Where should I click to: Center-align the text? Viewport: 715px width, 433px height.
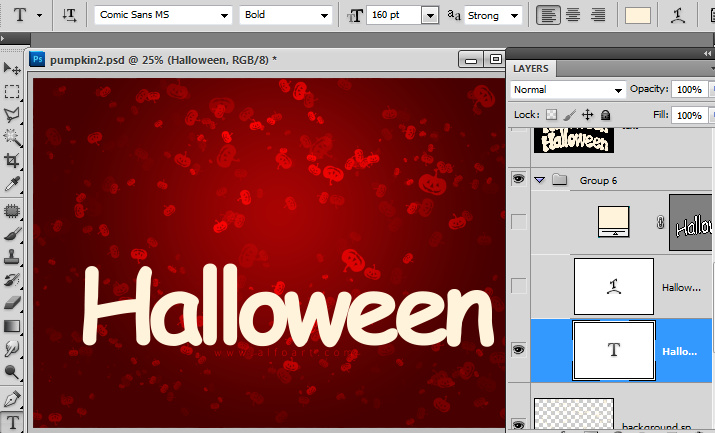[573, 15]
